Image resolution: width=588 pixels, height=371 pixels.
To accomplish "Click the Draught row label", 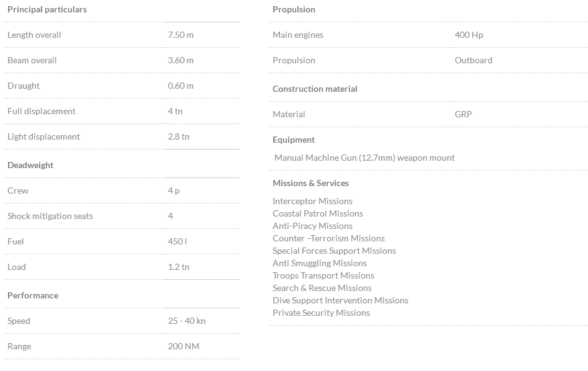I will click(24, 86).
